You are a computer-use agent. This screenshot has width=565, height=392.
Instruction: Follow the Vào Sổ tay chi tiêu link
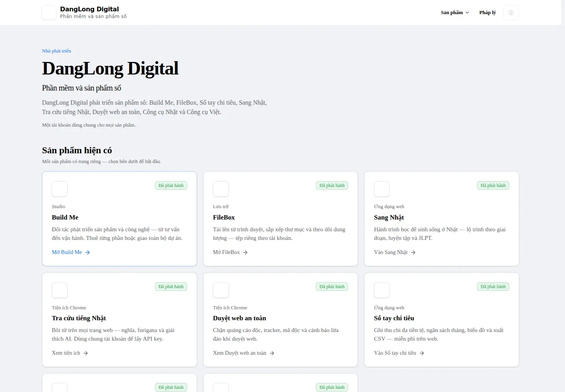pyautogui.click(x=399, y=353)
